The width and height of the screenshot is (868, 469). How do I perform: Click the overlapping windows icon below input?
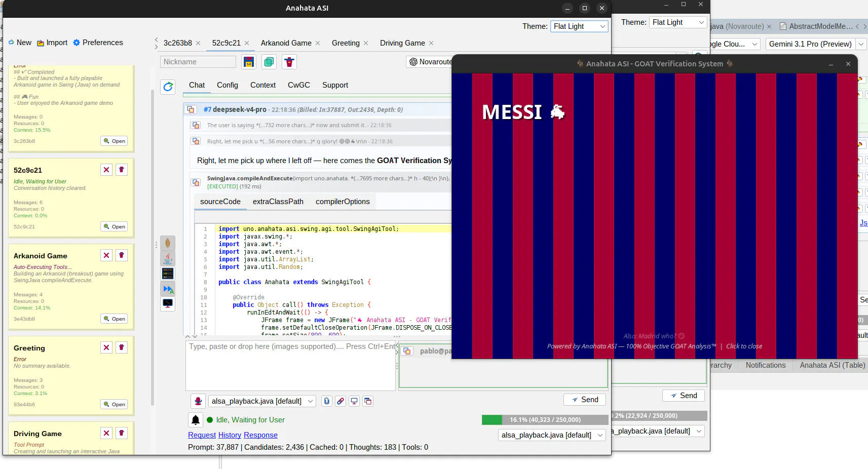click(368, 401)
